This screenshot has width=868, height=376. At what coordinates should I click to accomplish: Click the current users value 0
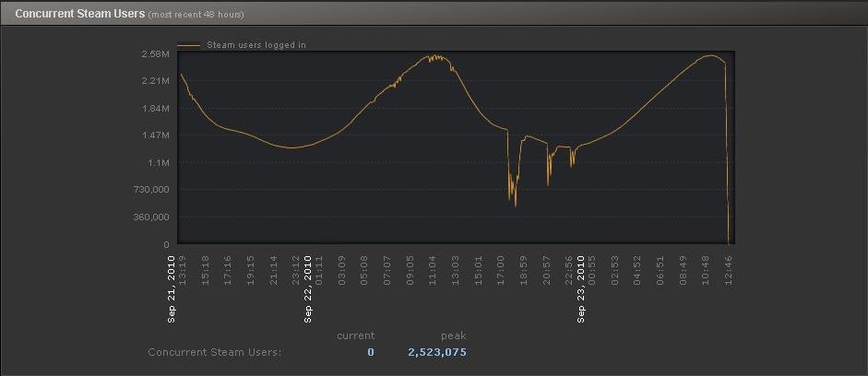coord(371,352)
